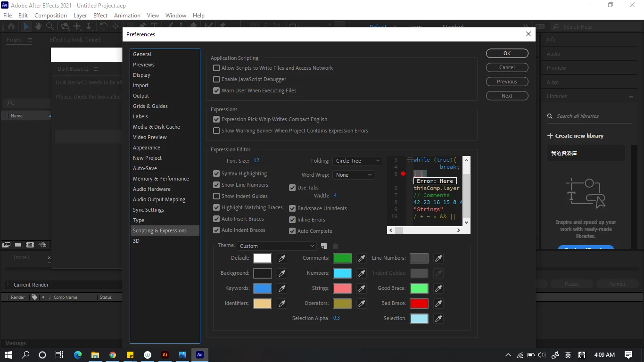The width and height of the screenshot is (644, 362).
Task: Open Windows Start menu
Action: [8, 355]
